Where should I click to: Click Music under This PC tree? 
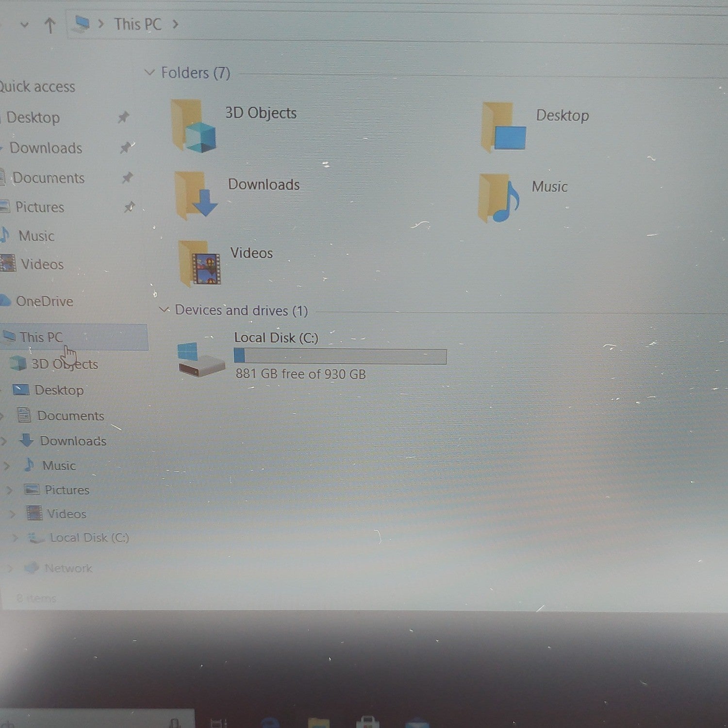tap(59, 466)
